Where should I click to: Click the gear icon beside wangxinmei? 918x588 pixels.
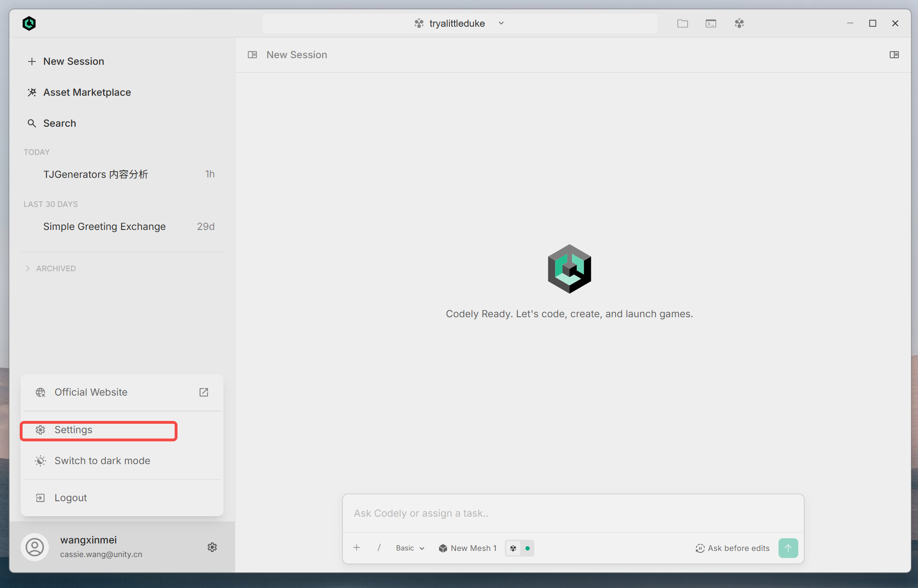coord(212,547)
